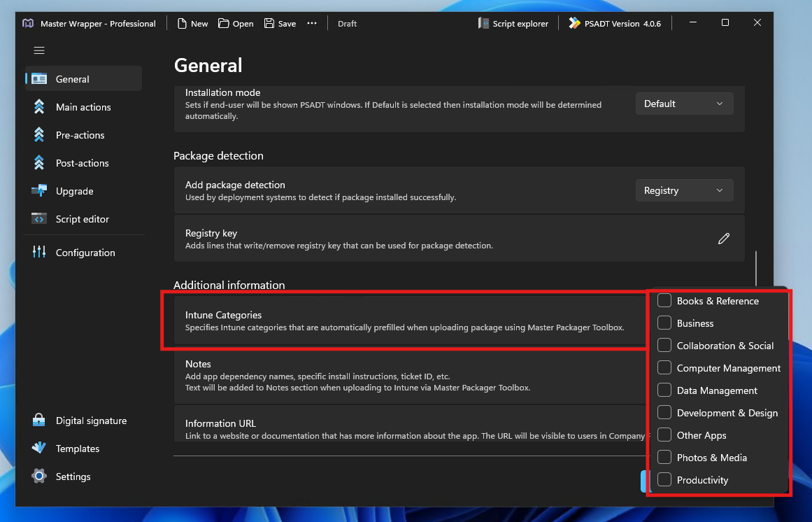Check the Business category
Screen dimensions: 812x522
point(664,323)
